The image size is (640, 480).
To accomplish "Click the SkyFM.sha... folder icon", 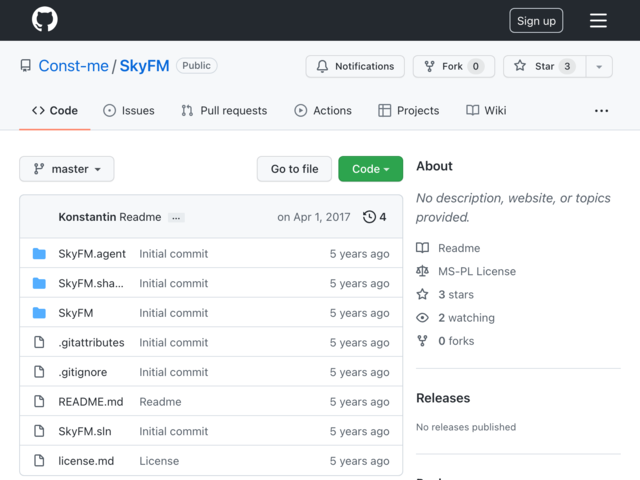I will (39, 283).
